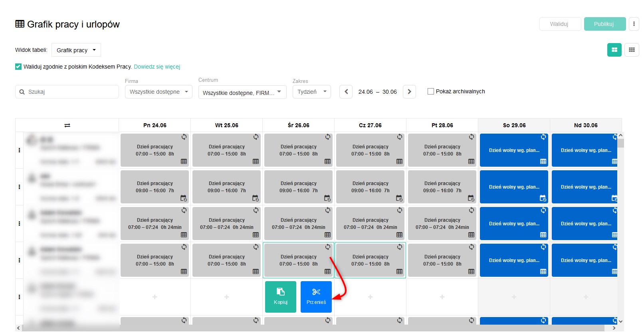Click table icon in Wt 25.06 07:00–07:24 cell
Image resolution: width=644 pixels, height=335 pixels.
click(x=256, y=235)
